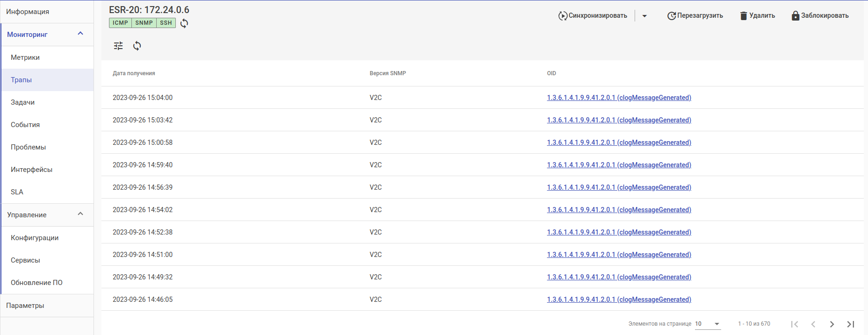Collapse the Мониторинг section

click(80, 34)
